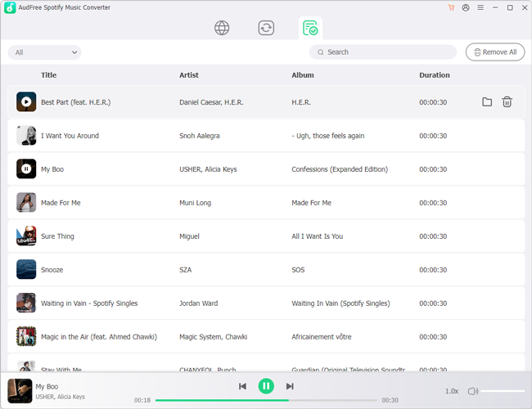
Task: Click the Artist column header
Action: (189, 75)
